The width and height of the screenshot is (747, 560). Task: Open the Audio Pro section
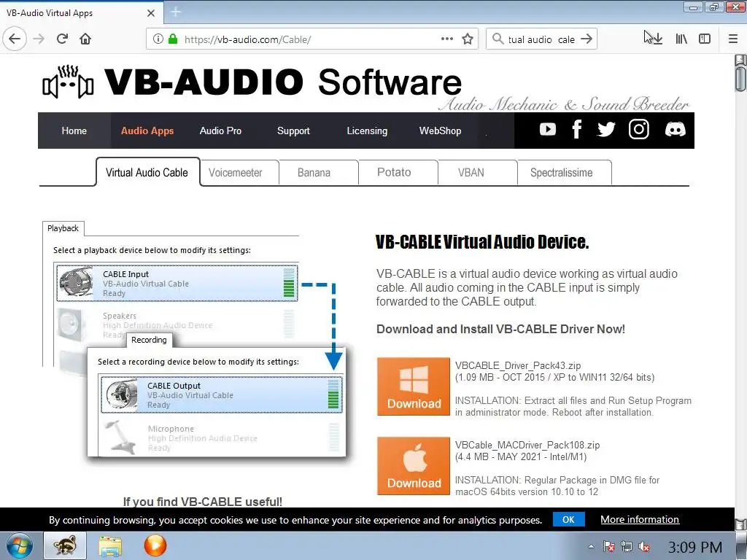(x=220, y=131)
